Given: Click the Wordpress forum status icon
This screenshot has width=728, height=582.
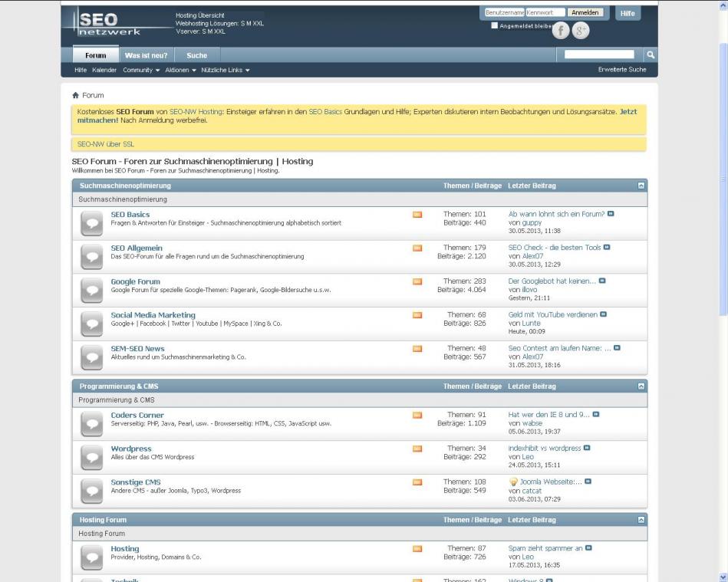Looking at the screenshot, I should pos(91,455).
